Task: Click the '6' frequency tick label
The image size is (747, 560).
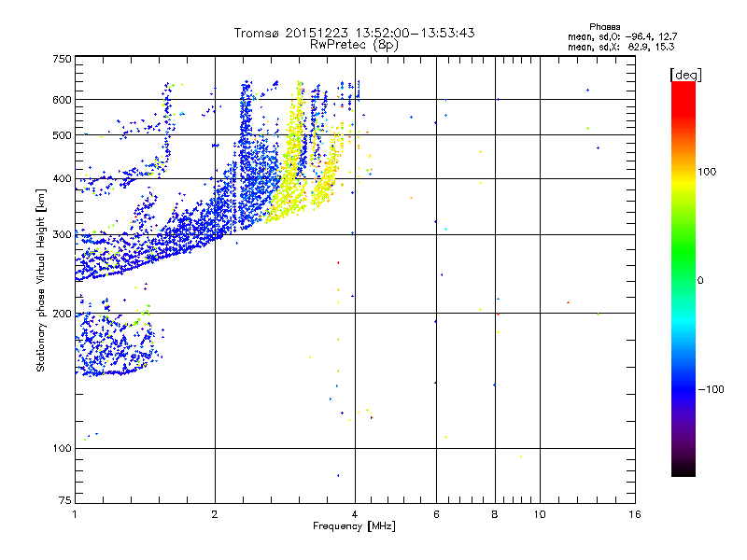Action: point(436,514)
